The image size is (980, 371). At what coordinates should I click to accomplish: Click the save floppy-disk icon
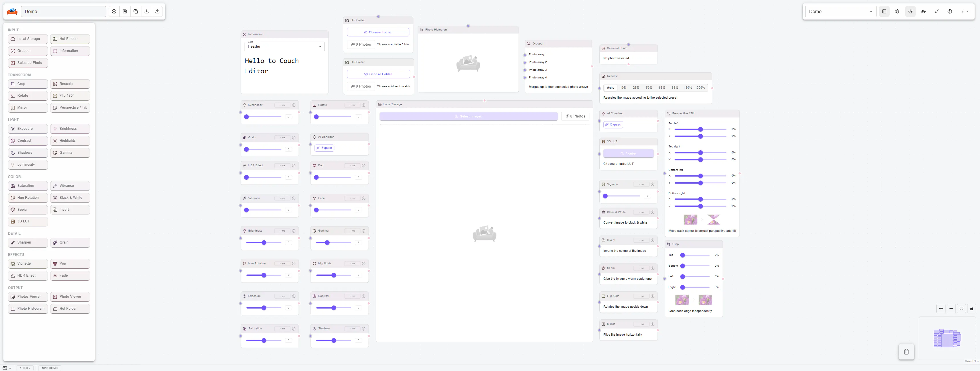pos(125,11)
